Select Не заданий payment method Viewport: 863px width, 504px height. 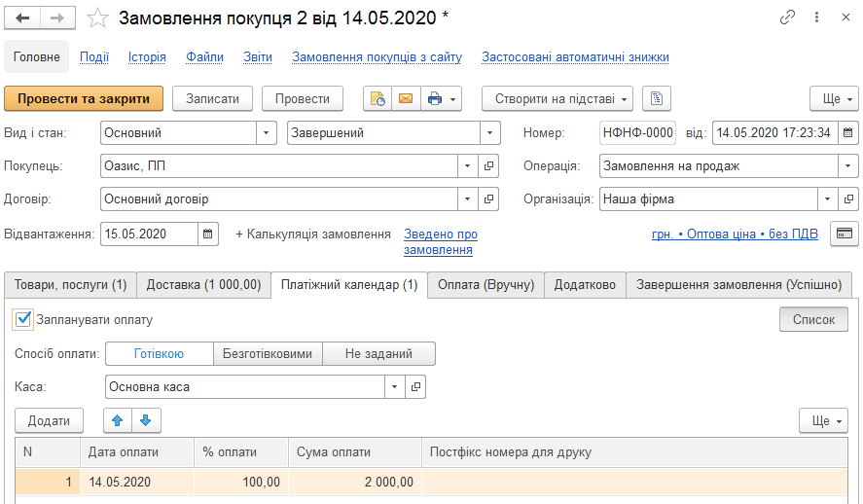pyautogui.click(x=378, y=354)
